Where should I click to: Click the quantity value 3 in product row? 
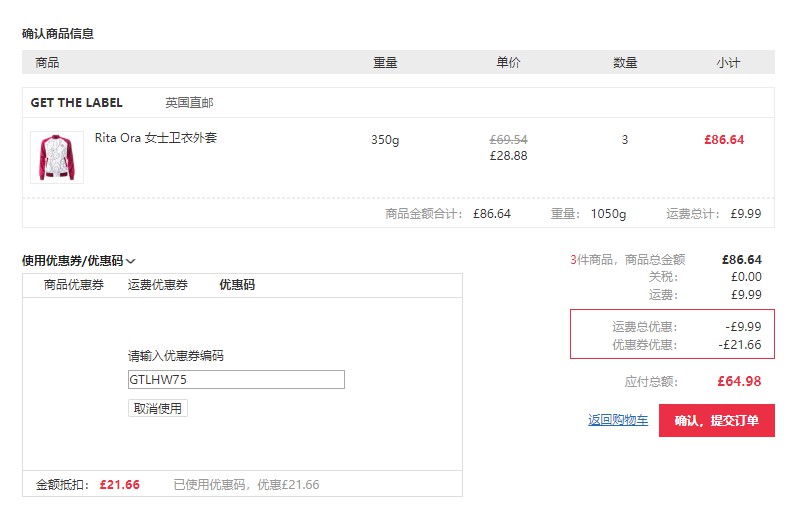click(624, 139)
